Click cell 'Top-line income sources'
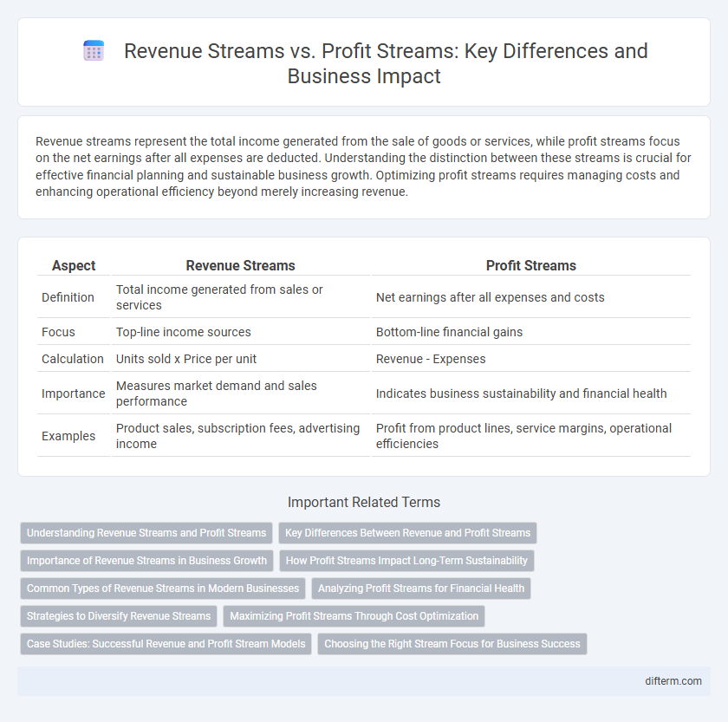728x722 pixels. click(241, 332)
